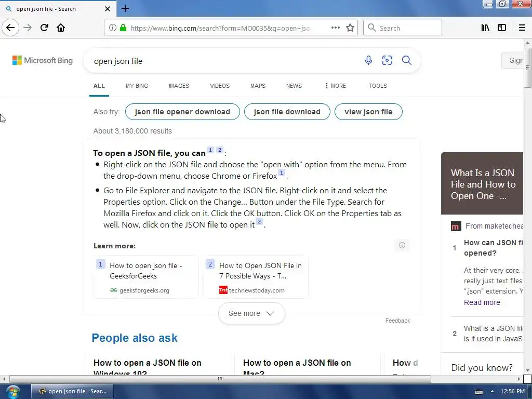
Task: Open 'How to Open JSON File in 7 Possible Ways'
Action: pyautogui.click(x=260, y=270)
